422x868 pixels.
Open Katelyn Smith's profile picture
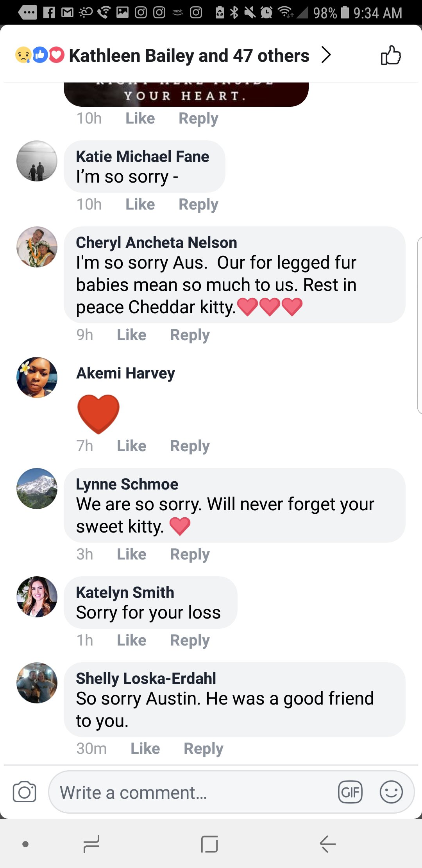pyautogui.click(x=37, y=597)
